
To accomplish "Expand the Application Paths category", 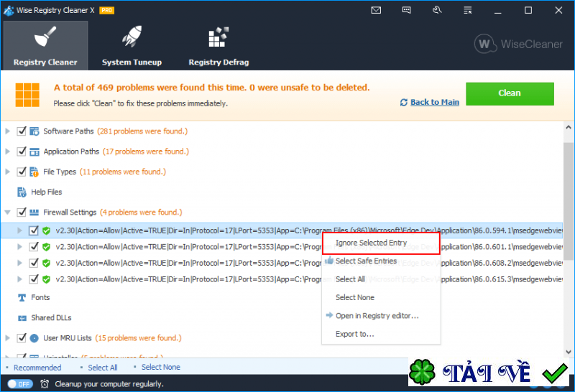I will [7, 151].
